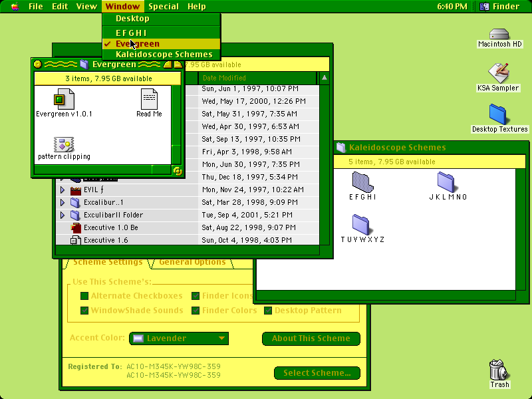The height and width of the screenshot is (399, 532).
Task: Click the date "Sun, Oct 4, 1998, 4:03 PM"
Action: 247,240
